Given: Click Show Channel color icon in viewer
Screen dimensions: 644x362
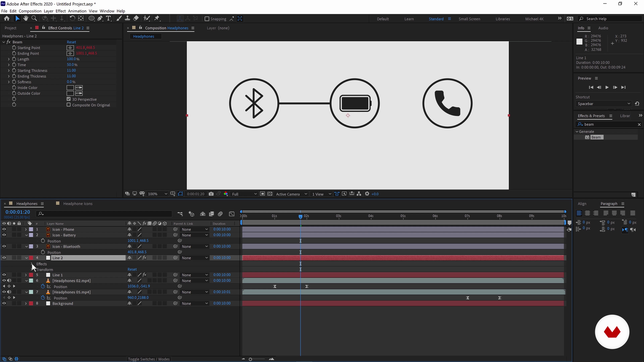Looking at the screenshot, I should coord(226,194).
